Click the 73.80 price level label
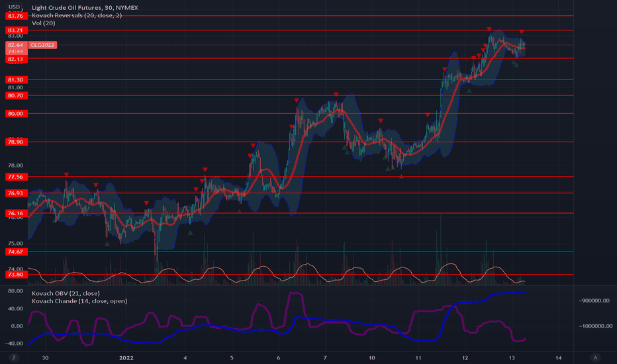 pyautogui.click(x=17, y=274)
